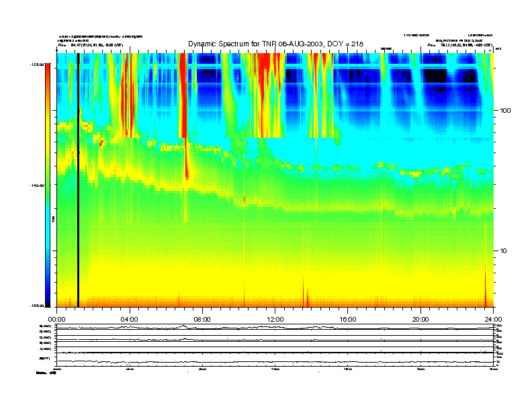
Task: Click the '00:00' time axis label
Action: 56,320
